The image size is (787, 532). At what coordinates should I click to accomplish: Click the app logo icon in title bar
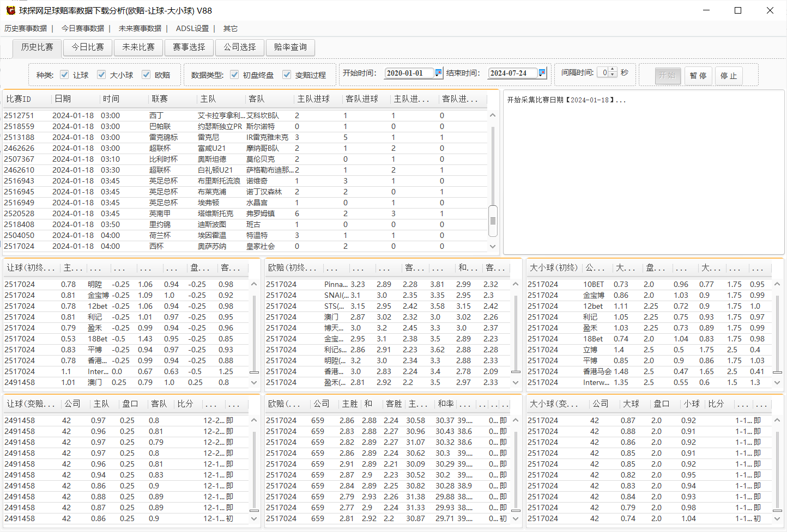pos(10,10)
